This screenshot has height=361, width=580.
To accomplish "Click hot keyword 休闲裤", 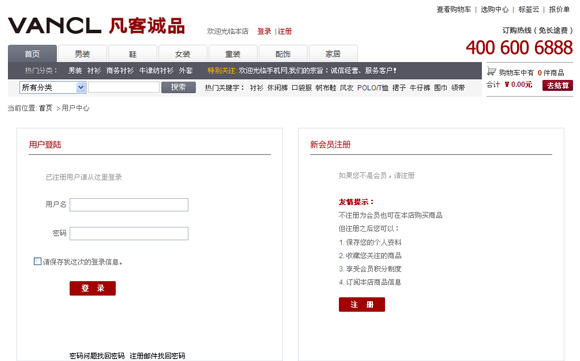I will [277, 88].
